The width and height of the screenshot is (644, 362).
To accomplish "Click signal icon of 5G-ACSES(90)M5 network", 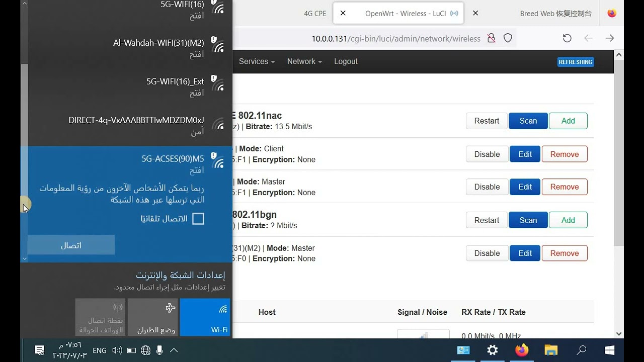I will tap(218, 160).
